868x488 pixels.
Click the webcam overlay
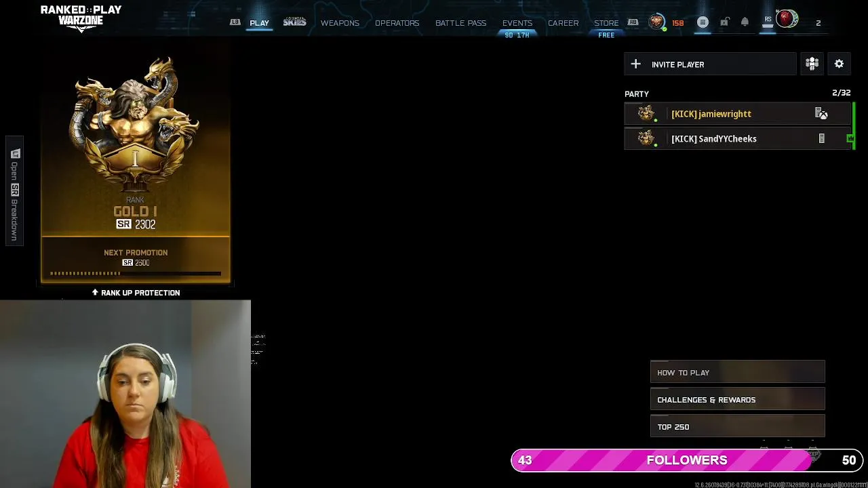click(x=125, y=394)
